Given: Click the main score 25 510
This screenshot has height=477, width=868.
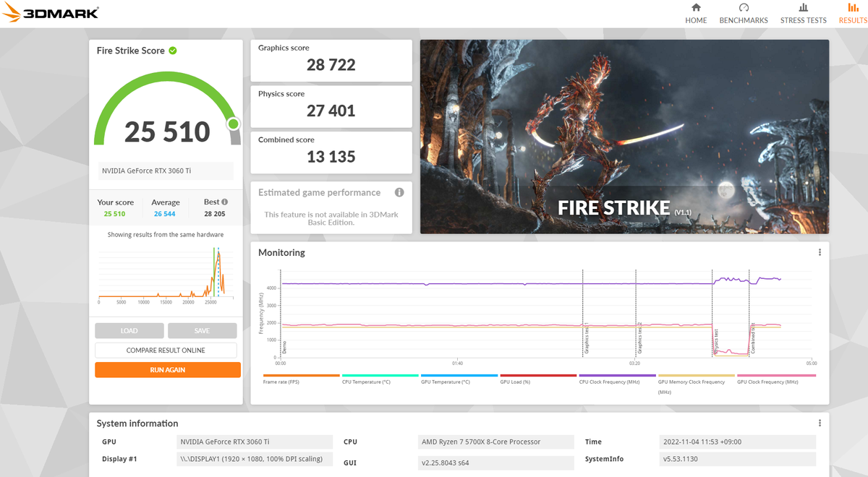Looking at the screenshot, I should click(167, 132).
